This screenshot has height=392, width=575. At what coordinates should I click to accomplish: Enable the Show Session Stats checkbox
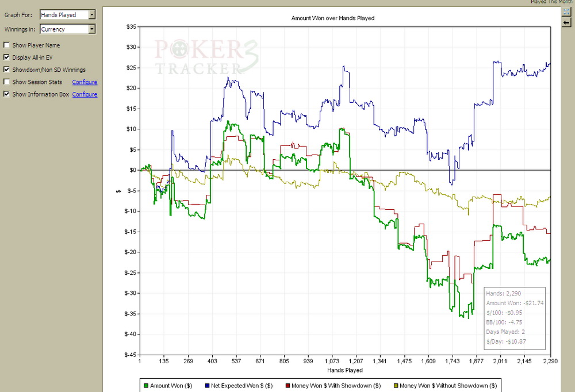coord(6,82)
